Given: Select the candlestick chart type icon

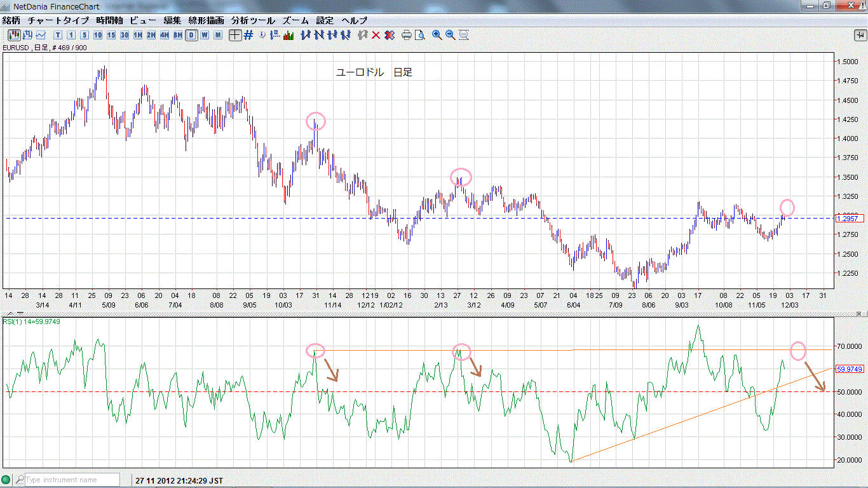Looking at the screenshot, I should coord(13,35).
